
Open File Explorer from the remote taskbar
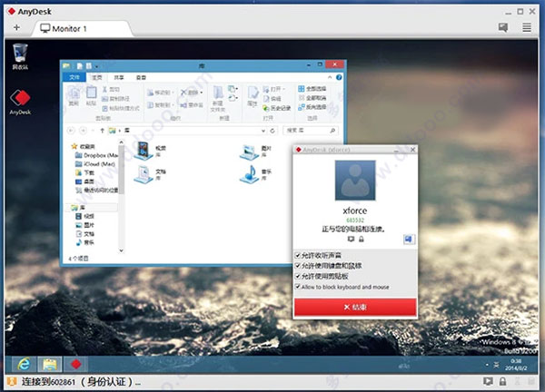[50, 364]
